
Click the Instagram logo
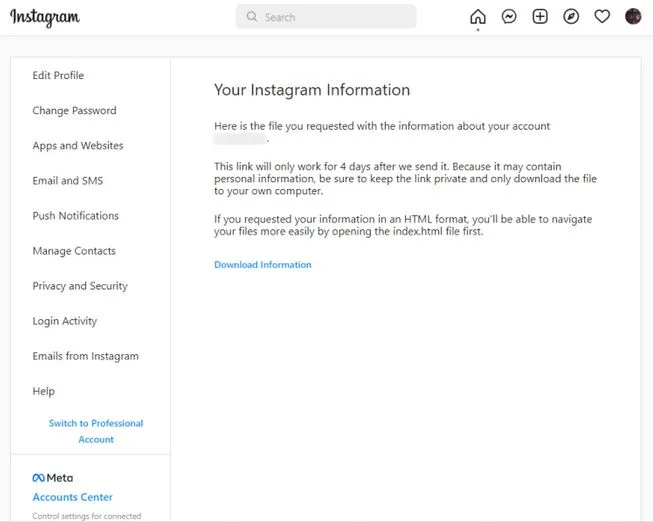[x=45, y=17]
